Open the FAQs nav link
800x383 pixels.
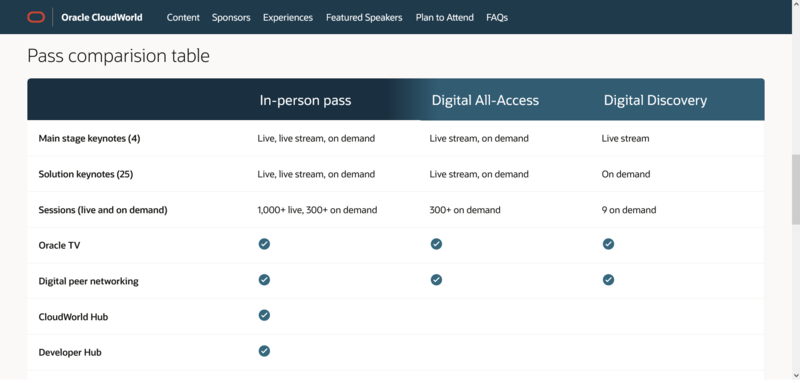tap(497, 17)
